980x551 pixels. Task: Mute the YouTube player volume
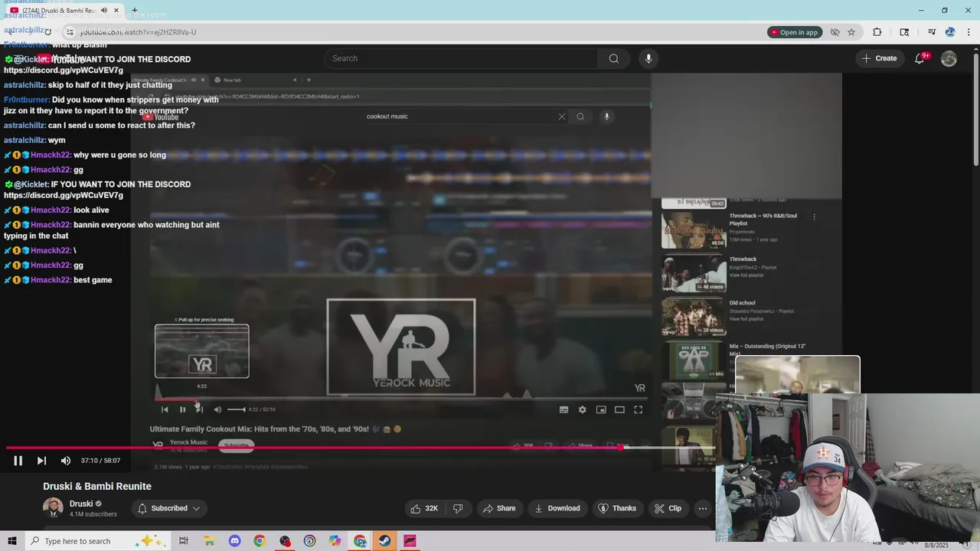point(66,461)
